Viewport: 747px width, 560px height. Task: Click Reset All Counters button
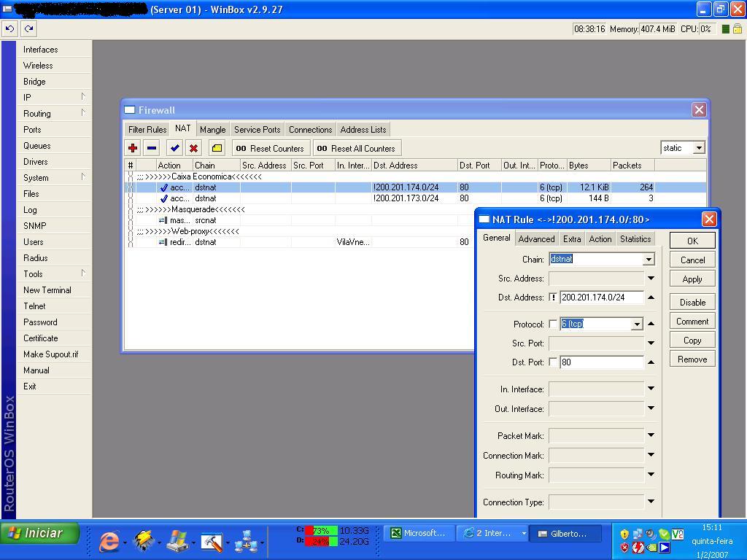[357, 148]
